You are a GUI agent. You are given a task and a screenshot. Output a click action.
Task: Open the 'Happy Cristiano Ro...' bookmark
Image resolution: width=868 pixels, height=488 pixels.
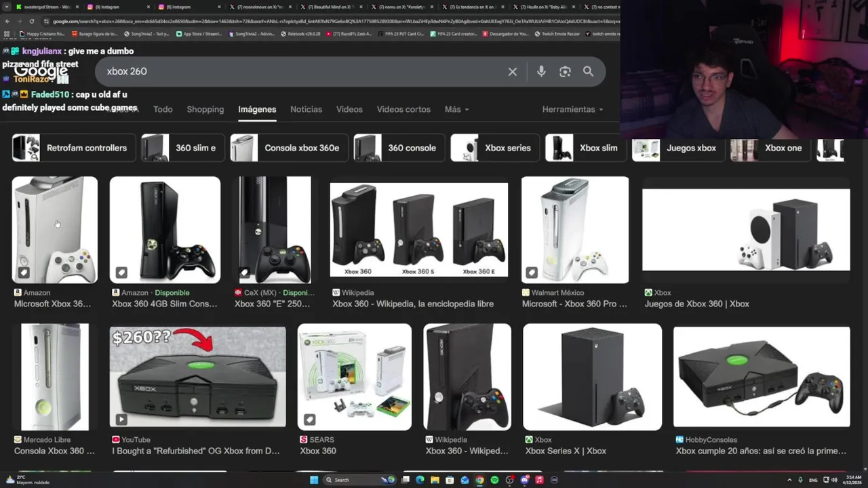click(42, 33)
